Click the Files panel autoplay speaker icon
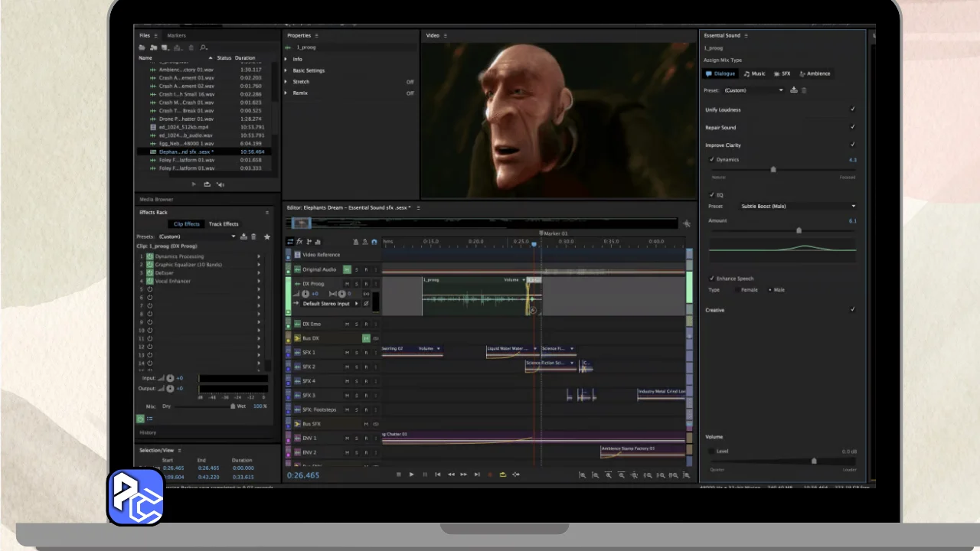The width and height of the screenshot is (980, 551). (x=220, y=184)
